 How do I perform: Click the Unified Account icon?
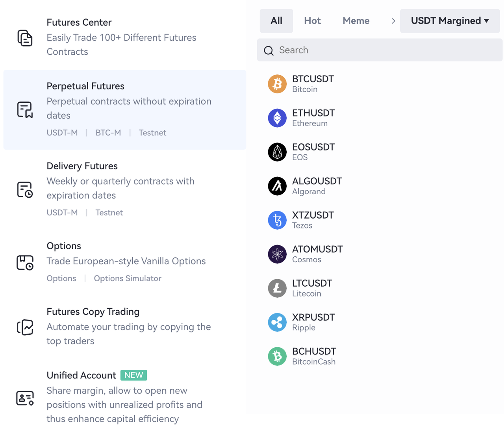(25, 398)
